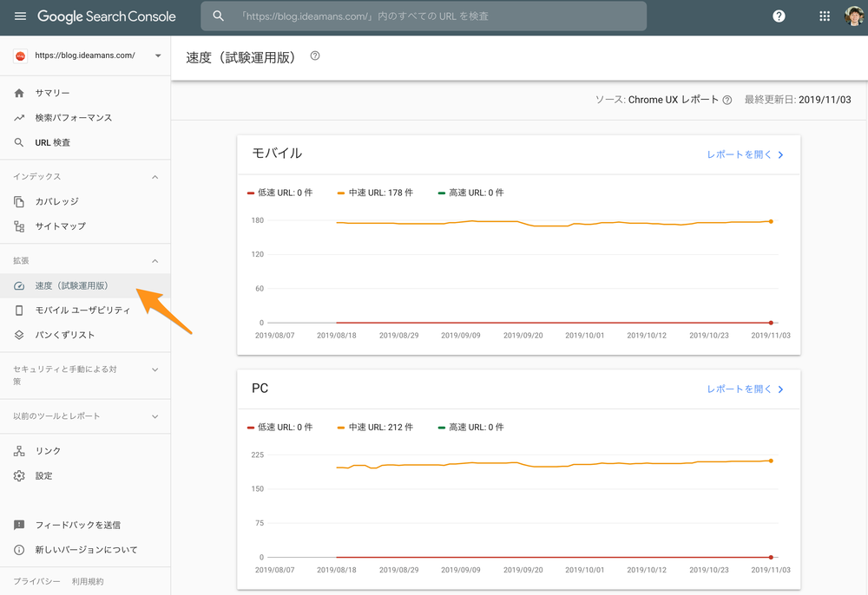Click the right chevron in モバイル card header
This screenshot has width=868, height=595.
tap(780, 155)
